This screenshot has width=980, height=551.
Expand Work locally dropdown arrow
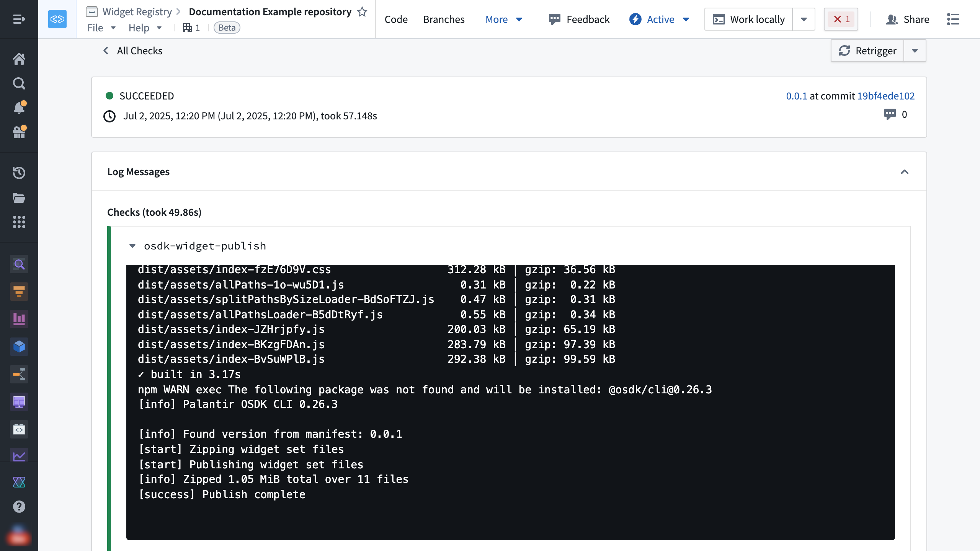pyautogui.click(x=804, y=19)
